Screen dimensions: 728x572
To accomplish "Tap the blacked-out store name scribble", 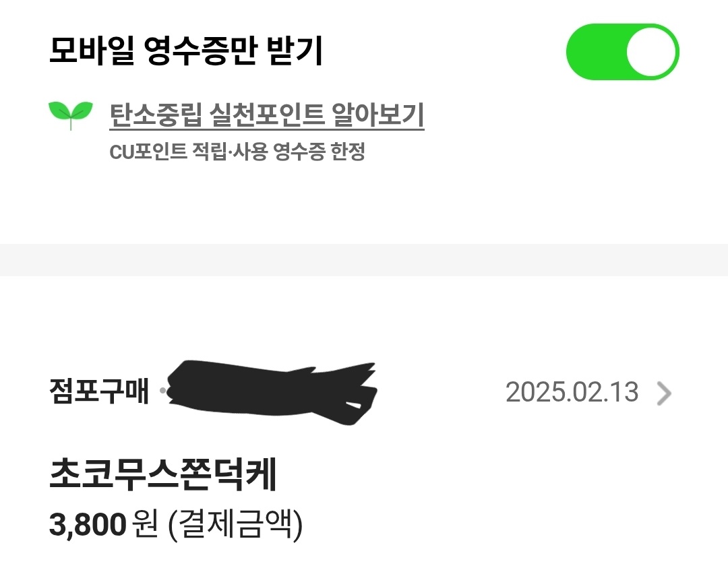I will (270, 393).
